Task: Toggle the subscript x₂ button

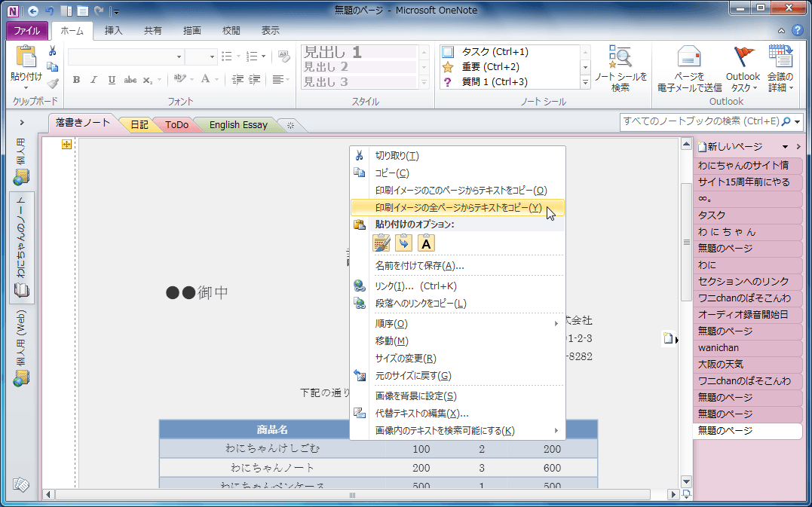Action: coord(148,80)
